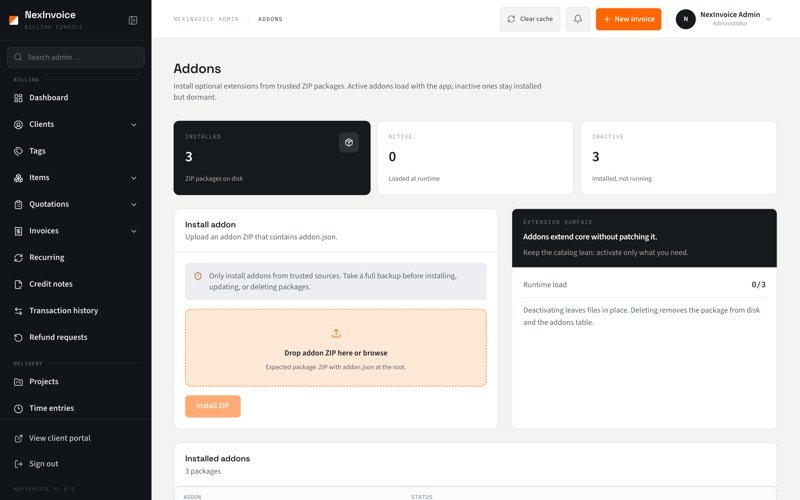The width and height of the screenshot is (800, 500).
Task: Click the Tags label icon
Action: point(18,151)
